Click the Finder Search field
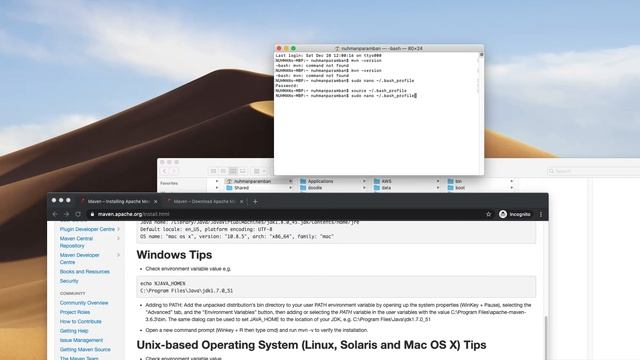 coord(593,171)
